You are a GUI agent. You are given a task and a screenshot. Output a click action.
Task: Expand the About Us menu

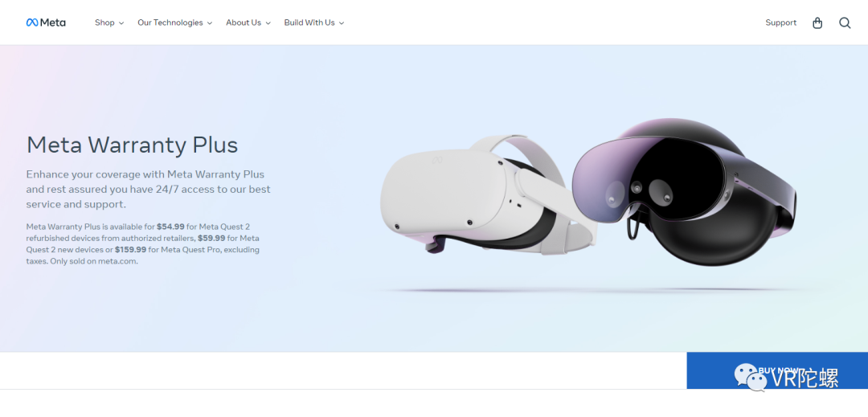coord(248,22)
